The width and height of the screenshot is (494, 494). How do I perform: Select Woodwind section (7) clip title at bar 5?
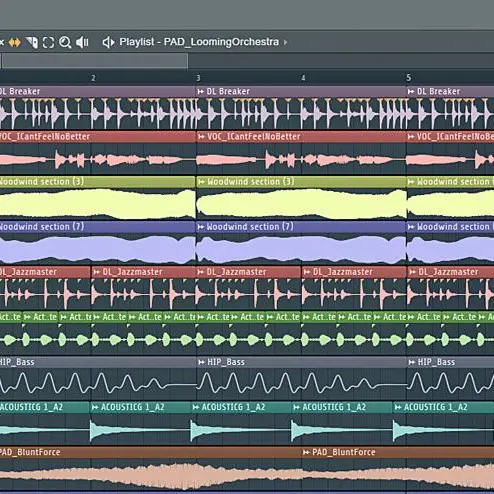pyautogui.click(x=455, y=227)
